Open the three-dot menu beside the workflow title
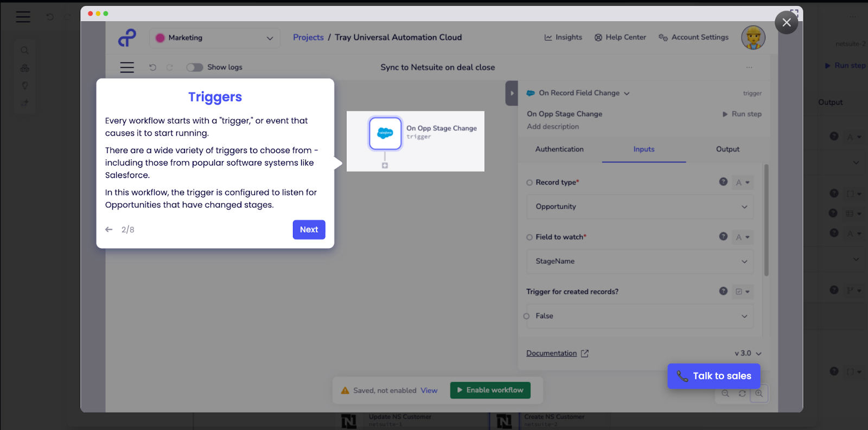The width and height of the screenshot is (868, 430). click(749, 67)
